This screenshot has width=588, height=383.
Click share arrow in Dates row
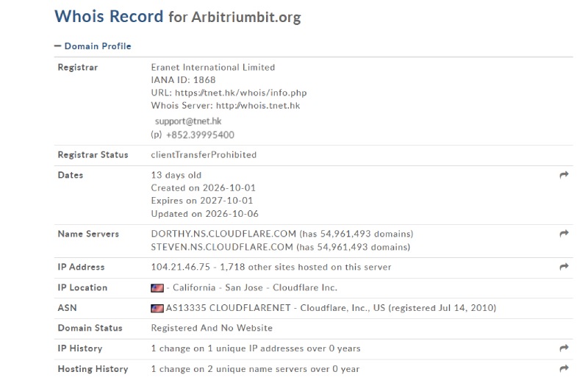click(x=564, y=175)
